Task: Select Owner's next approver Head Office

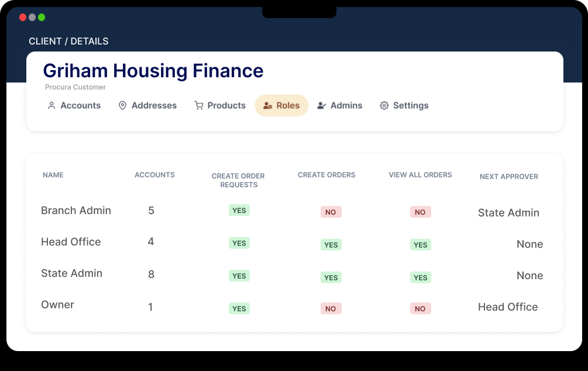Action: [507, 307]
